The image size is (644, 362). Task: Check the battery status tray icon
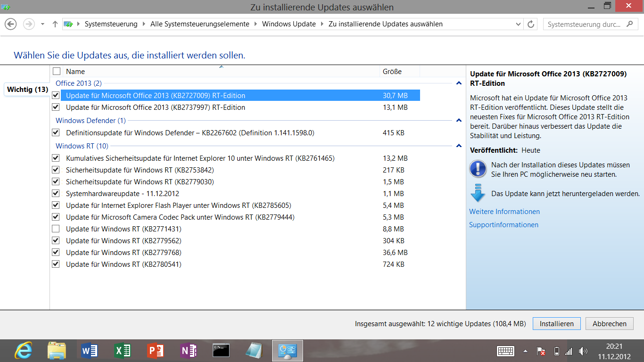click(556, 351)
